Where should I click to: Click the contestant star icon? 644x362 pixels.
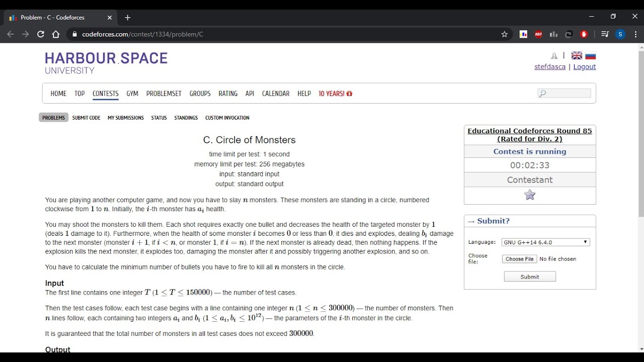(x=530, y=195)
